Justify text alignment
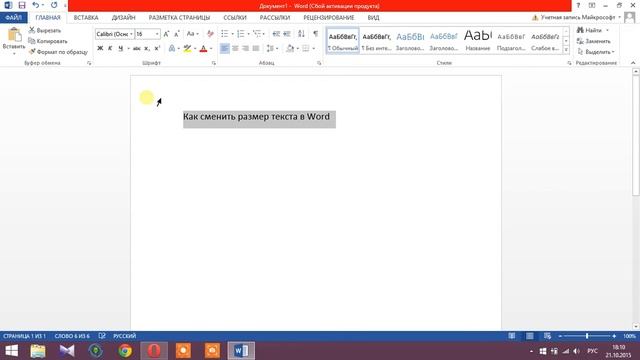 coord(256,48)
